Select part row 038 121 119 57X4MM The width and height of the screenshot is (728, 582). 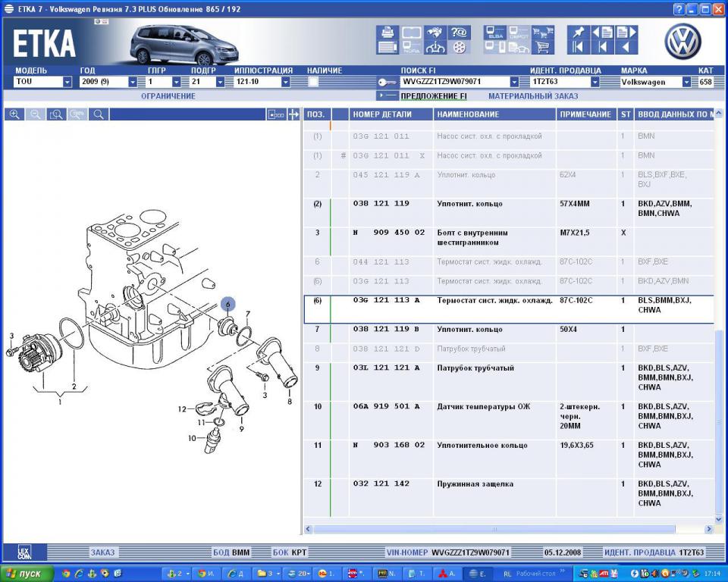[x=509, y=212]
